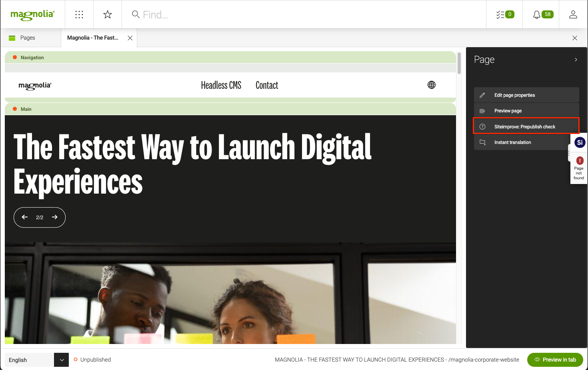
Task: Collapse the Page panel chevron
Action: coord(576,60)
